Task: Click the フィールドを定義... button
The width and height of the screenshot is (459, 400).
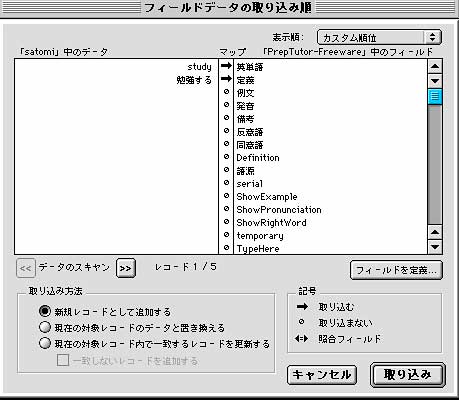Action: 396,270
